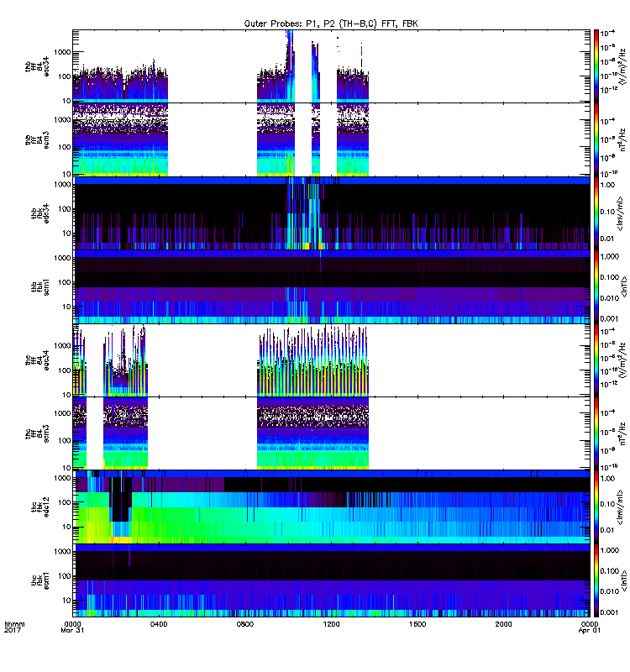630x672 pixels.
Task: Click the '2000' time axis label
Action: [x=503, y=624]
